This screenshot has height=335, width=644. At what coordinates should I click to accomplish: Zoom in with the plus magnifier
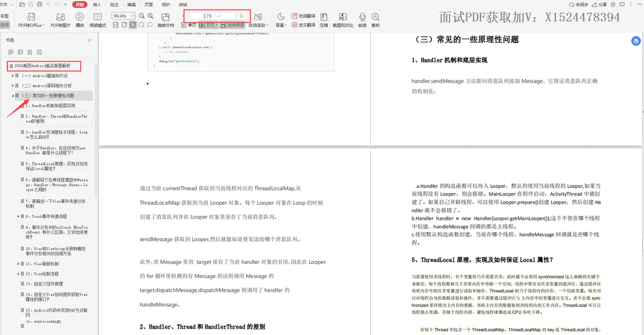pyautogui.click(x=150, y=16)
